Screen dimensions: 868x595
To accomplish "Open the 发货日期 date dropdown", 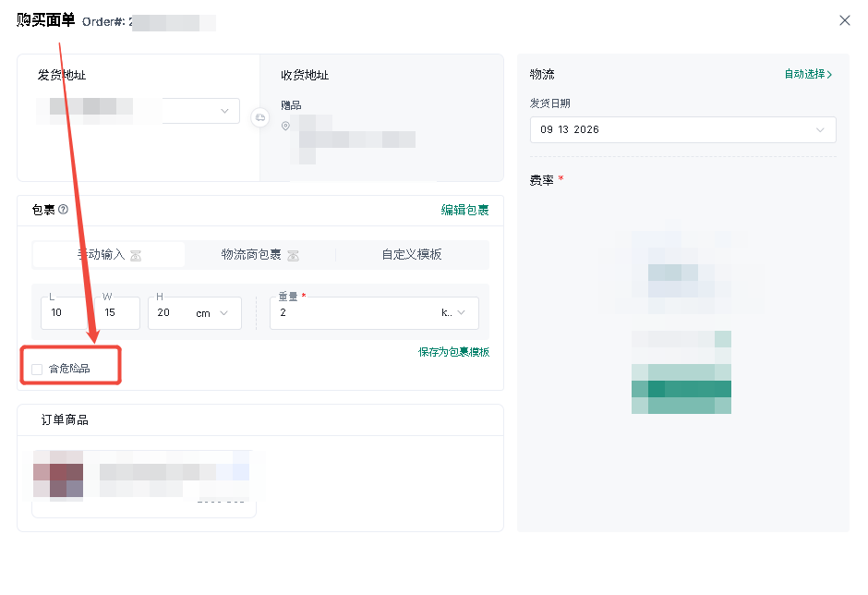I will point(682,129).
